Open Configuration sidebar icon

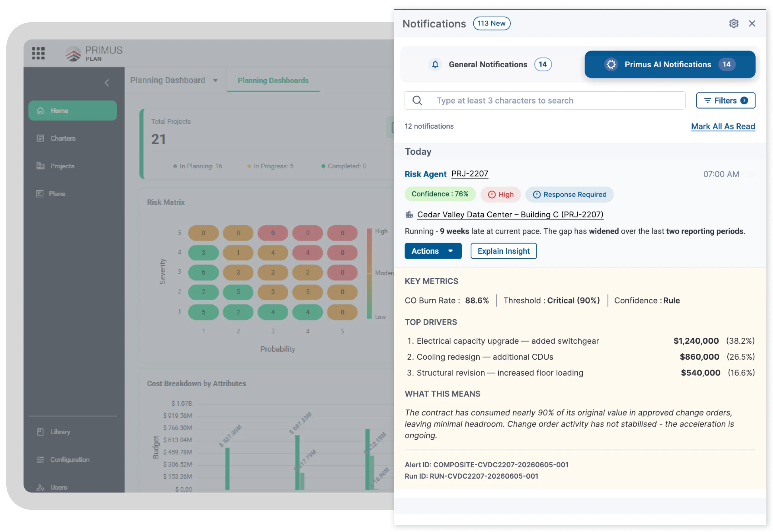[40, 459]
